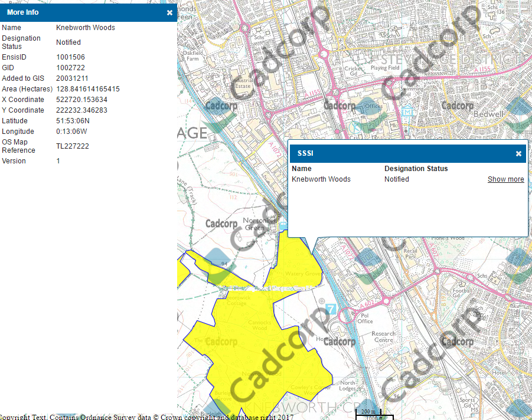Close the SSSI popup

pyautogui.click(x=518, y=154)
